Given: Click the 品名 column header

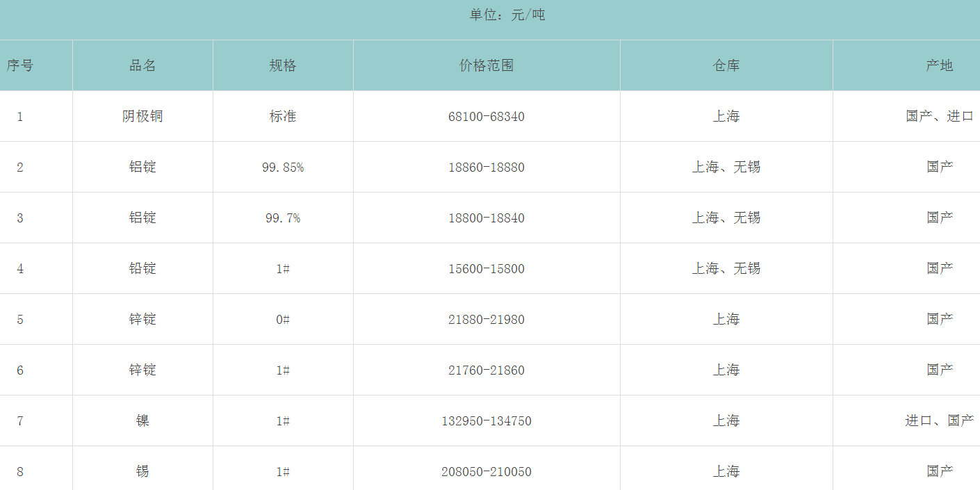Looking at the screenshot, I should (x=142, y=65).
